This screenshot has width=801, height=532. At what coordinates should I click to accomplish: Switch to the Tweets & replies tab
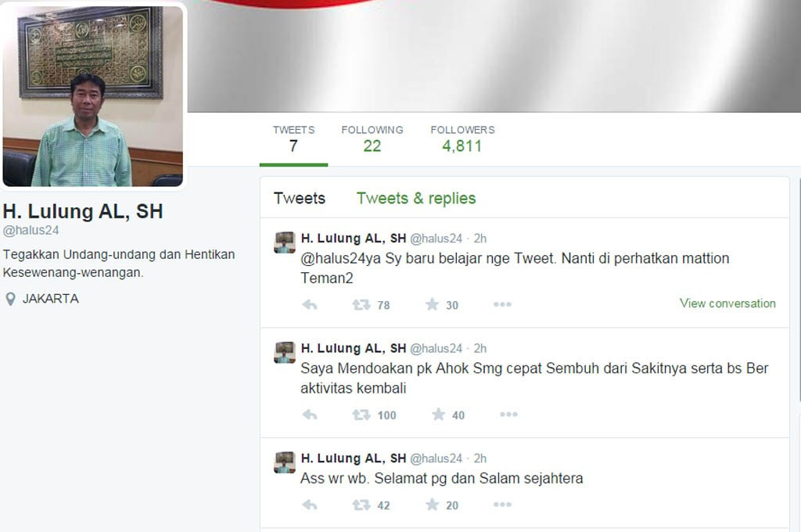pos(416,198)
